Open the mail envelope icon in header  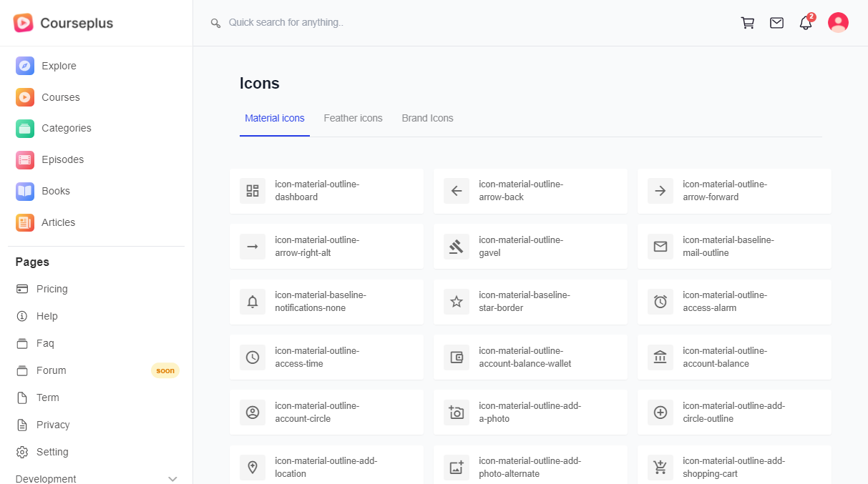(x=776, y=23)
